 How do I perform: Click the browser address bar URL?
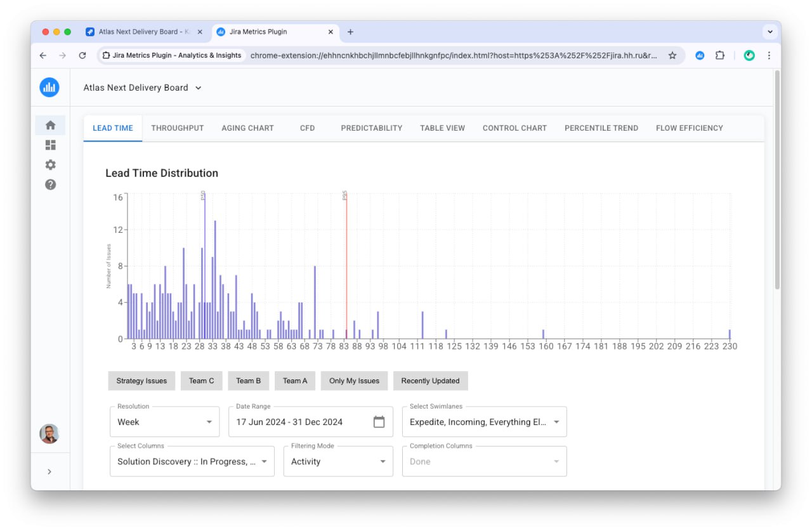[454, 55]
